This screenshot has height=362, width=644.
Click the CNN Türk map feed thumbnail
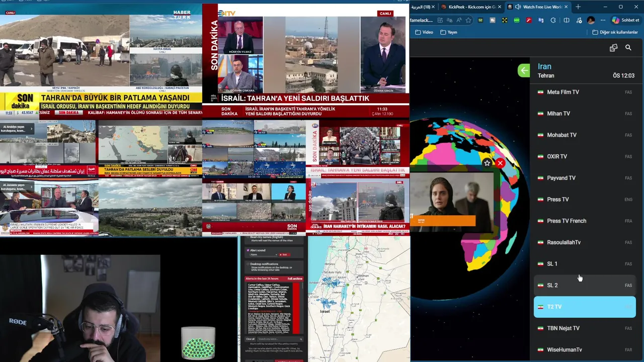[150, 149]
